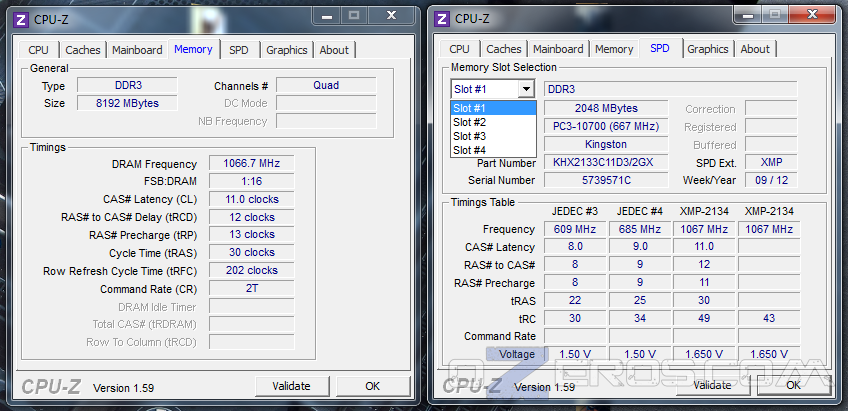Open Caches tab in right CPU-Z window
Image resolution: width=848 pixels, height=411 pixels.
click(504, 49)
